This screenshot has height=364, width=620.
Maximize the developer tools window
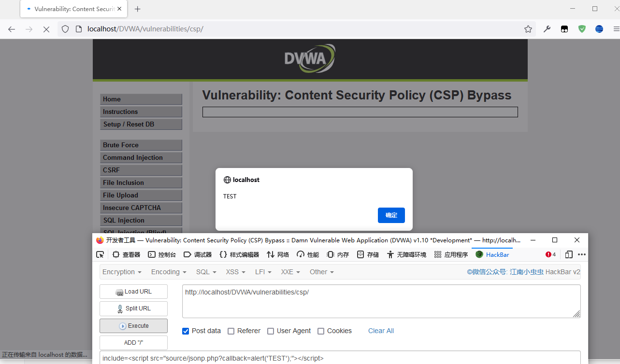[555, 240]
